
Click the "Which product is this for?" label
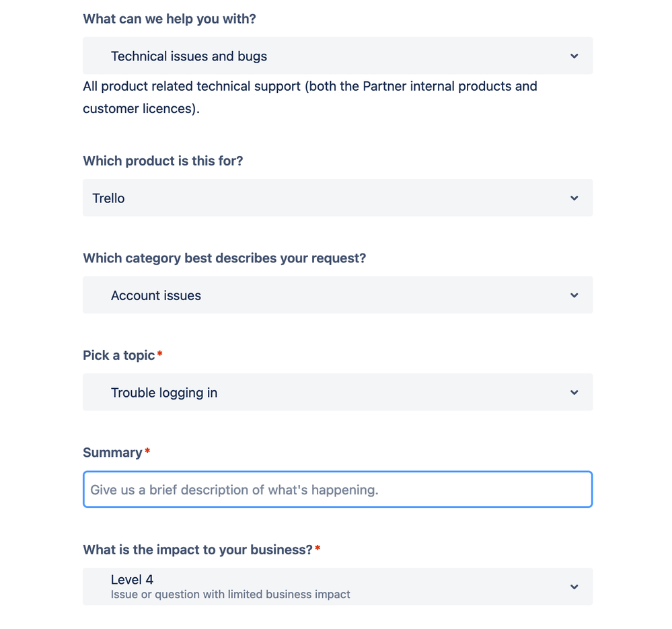tap(162, 161)
